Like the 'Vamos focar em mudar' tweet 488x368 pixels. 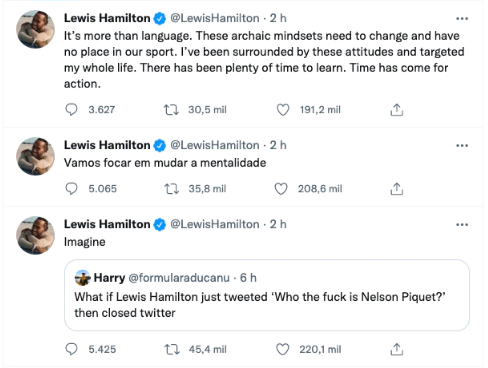281,189
